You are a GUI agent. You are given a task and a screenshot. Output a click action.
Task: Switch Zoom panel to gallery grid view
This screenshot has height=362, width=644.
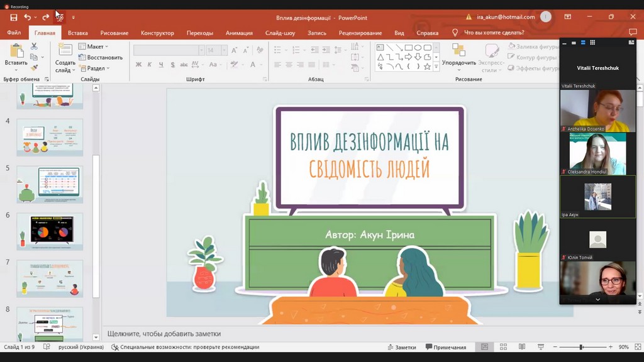pyautogui.click(x=592, y=43)
